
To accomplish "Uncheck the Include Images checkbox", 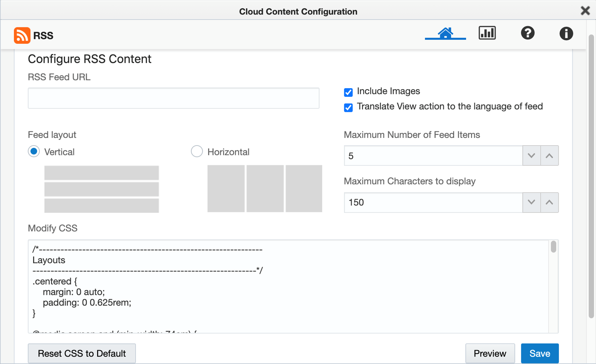I will (x=348, y=92).
